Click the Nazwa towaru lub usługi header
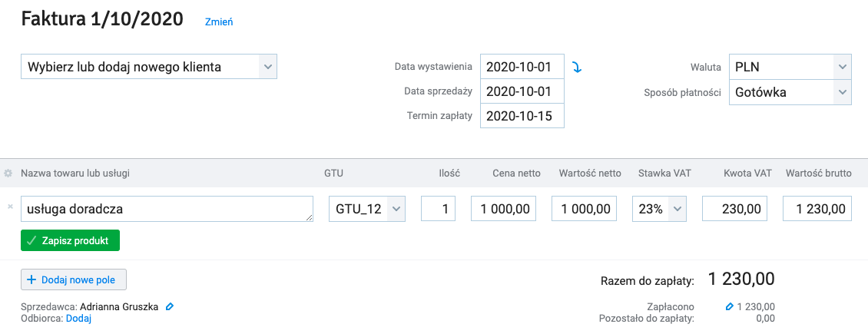Image resolution: width=868 pixels, height=334 pixels. 75,173
